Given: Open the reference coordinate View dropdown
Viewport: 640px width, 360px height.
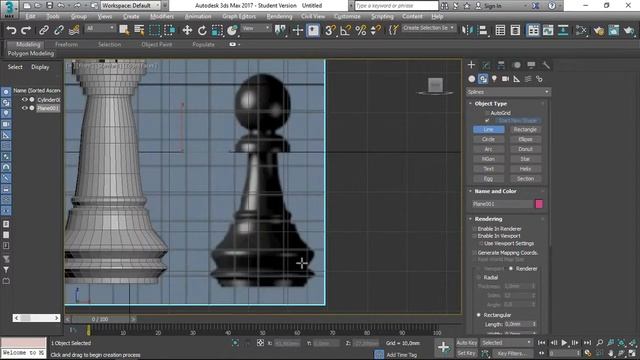Looking at the screenshot, I should click(256, 28).
